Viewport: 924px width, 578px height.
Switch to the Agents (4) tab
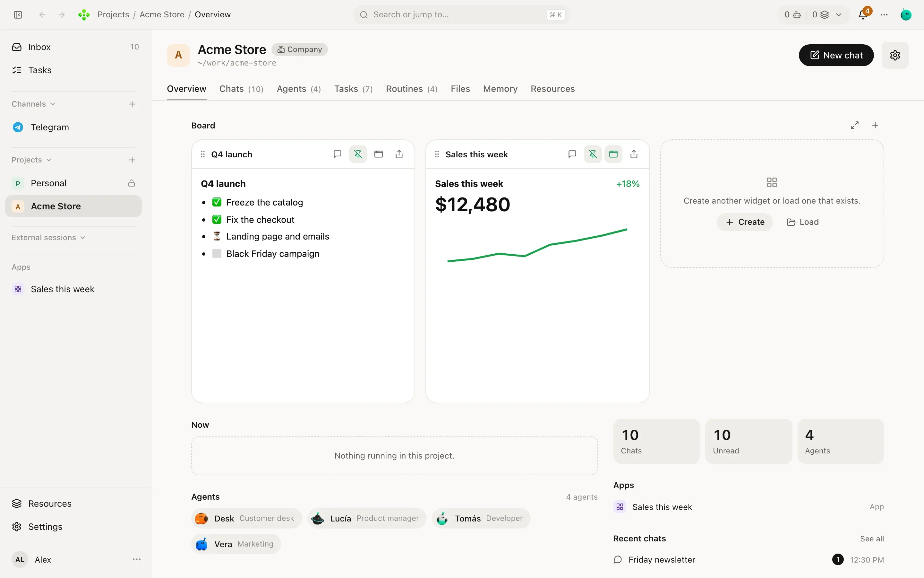(299, 89)
